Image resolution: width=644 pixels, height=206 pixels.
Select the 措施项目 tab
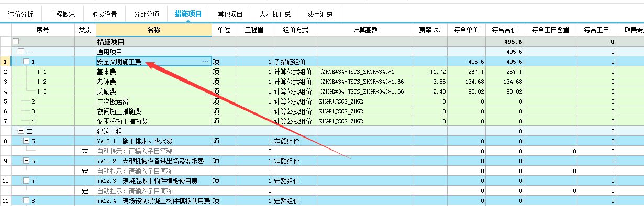[x=188, y=14]
